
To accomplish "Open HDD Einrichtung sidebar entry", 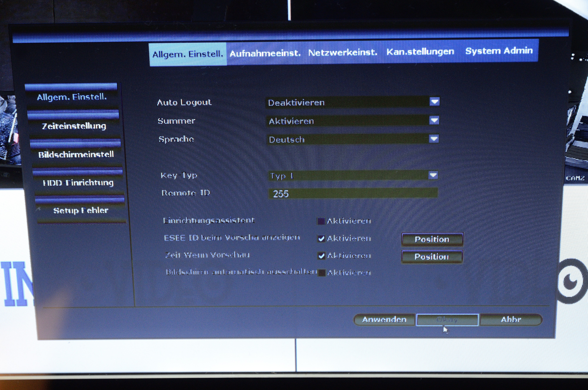I will click(78, 182).
